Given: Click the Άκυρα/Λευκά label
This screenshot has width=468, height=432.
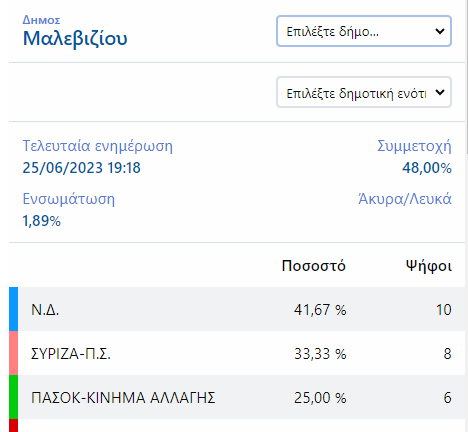Looking at the screenshot, I should click(x=405, y=199).
